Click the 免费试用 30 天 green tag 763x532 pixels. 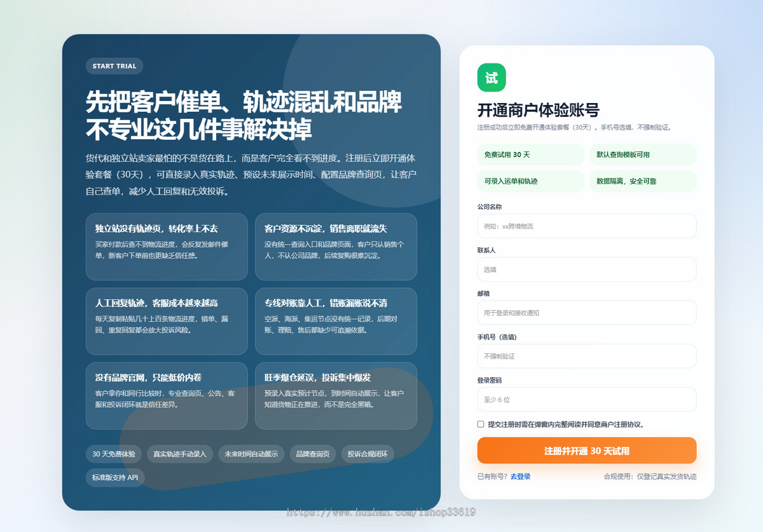pyautogui.click(x=531, y=154)
